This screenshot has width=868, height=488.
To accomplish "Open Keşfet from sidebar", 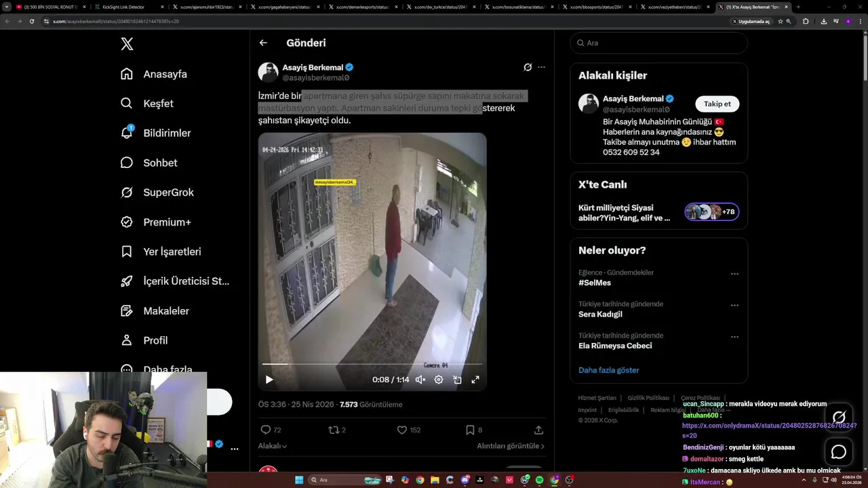I will click(147, 104).
